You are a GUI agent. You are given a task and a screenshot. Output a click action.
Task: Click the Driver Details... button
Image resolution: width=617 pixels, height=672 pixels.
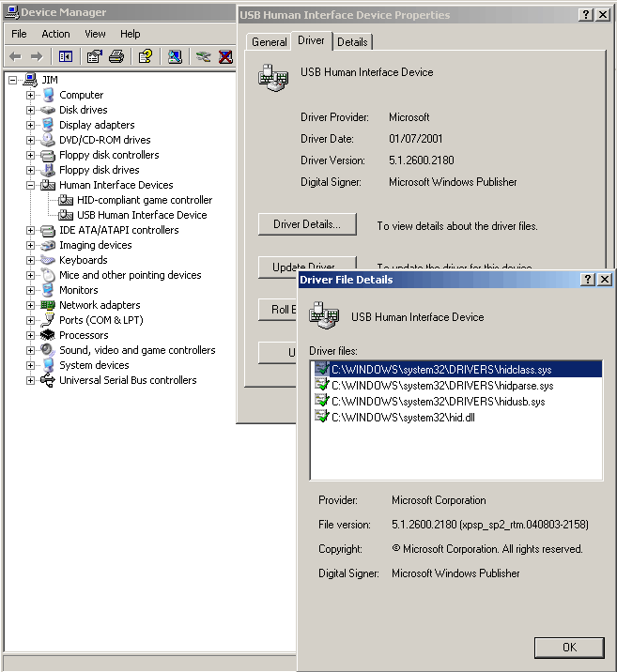coord(307,224)
